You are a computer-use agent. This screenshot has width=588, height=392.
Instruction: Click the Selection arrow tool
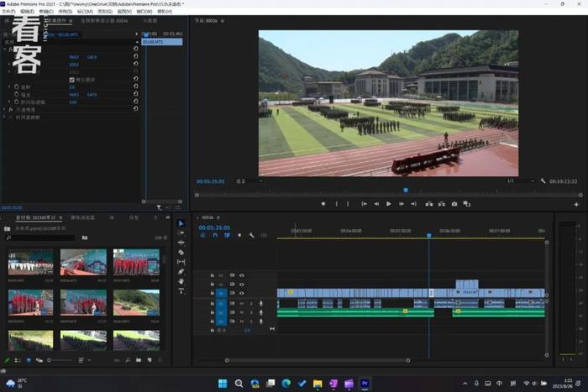point(181,223)
